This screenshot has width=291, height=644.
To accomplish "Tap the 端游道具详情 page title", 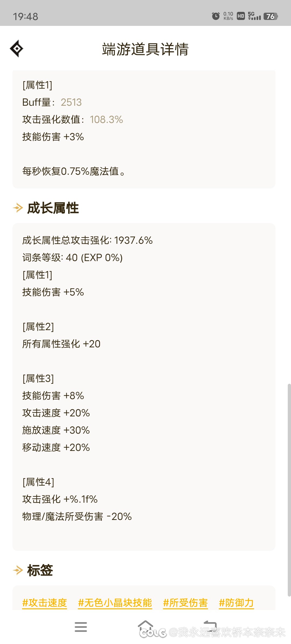I will click(x=145, y=49).
